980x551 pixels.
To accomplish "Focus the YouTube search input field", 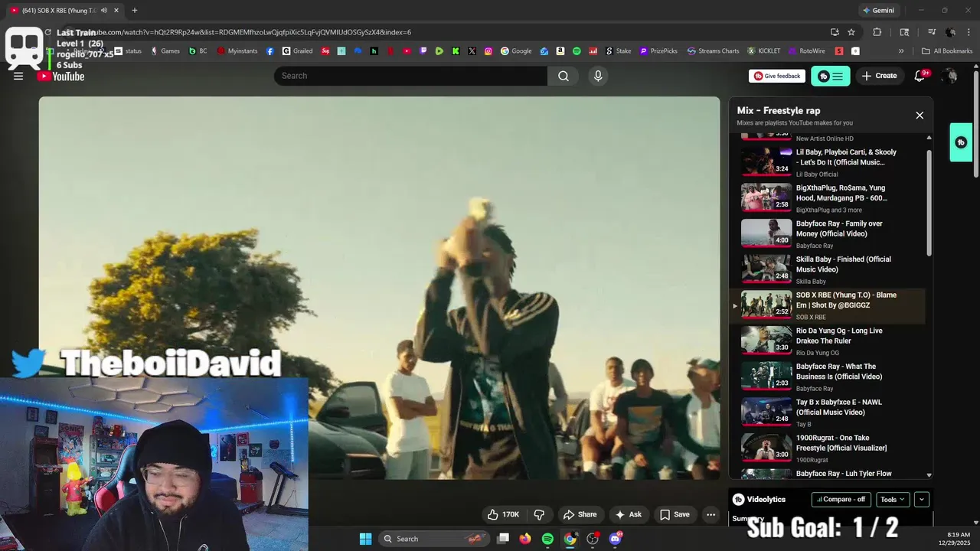I will (x=411, y=76).
